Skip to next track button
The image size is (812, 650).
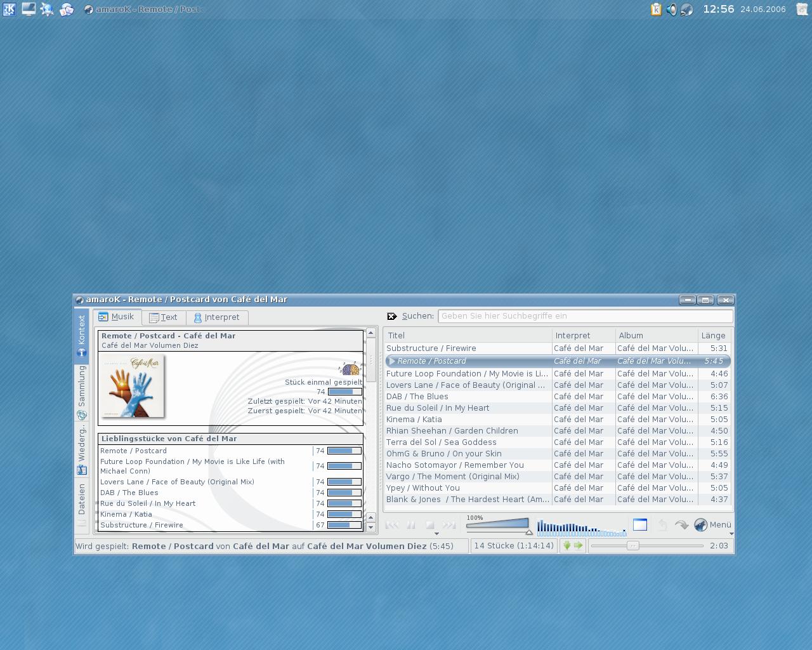[449, 525]
